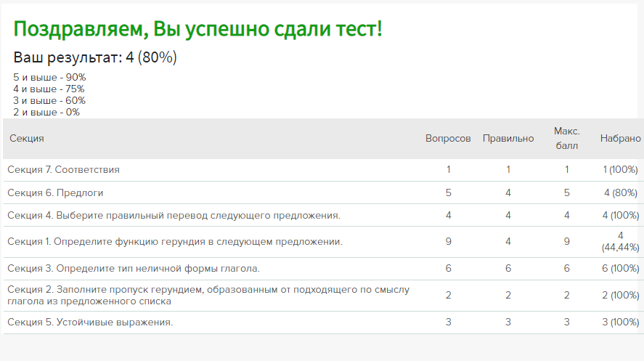The image size is (644, 361).
Task: Click the '3 (100%)' score for Устойчивые выражения
Action: 620,322
